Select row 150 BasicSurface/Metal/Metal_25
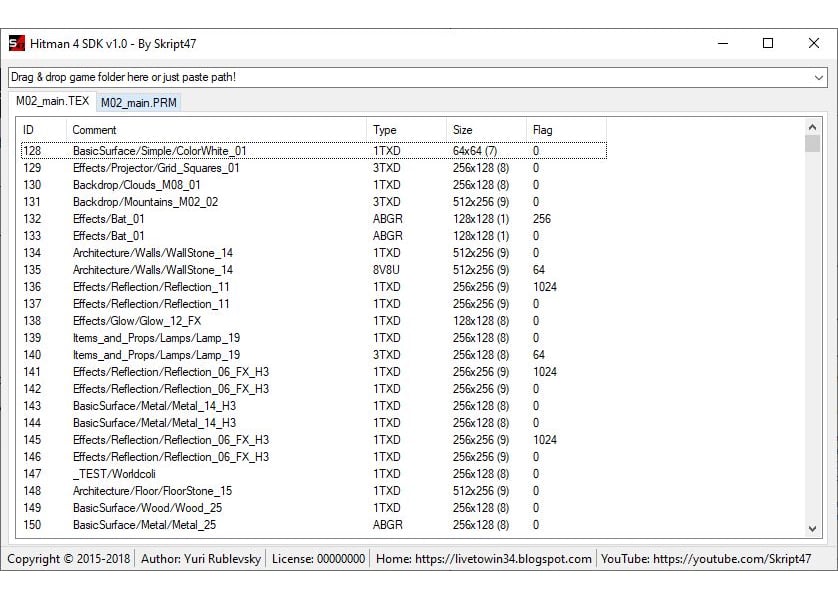This screenshot has width=838, height=600. click(314, 525)
